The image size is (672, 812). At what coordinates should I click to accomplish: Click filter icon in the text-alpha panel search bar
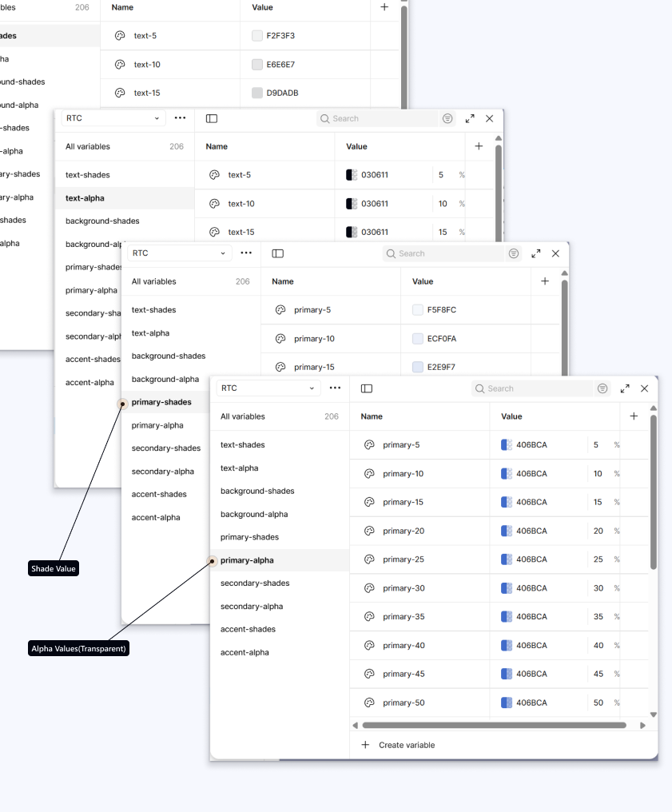[447, 118]
